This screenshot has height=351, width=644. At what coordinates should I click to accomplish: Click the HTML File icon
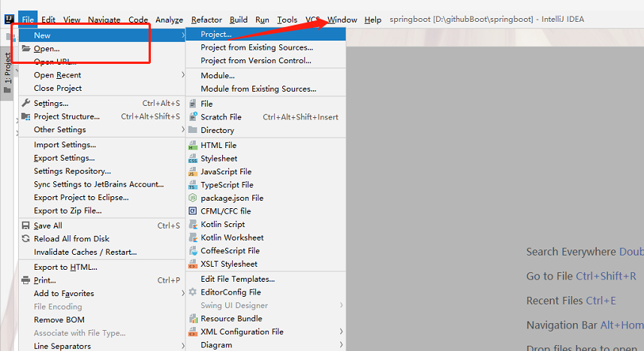(193, 145)
